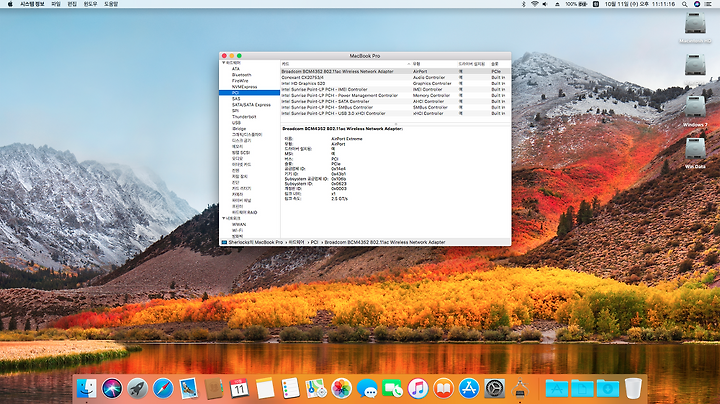The height and width of the screenshot is (404, 720).
Task: Open the Apple menu
Action: (x=10, y=4)
